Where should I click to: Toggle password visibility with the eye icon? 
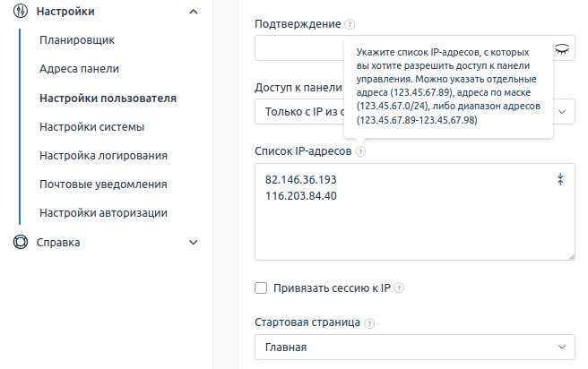562,49
